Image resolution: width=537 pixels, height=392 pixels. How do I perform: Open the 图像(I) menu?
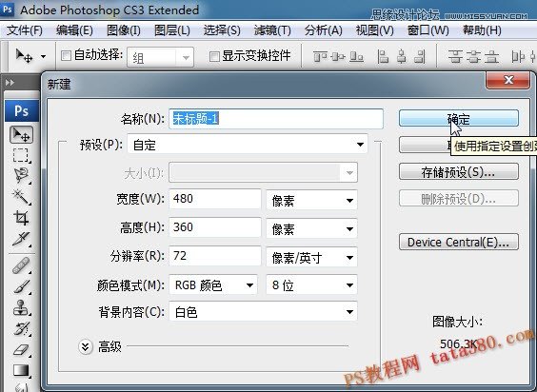tap(123, 30)
